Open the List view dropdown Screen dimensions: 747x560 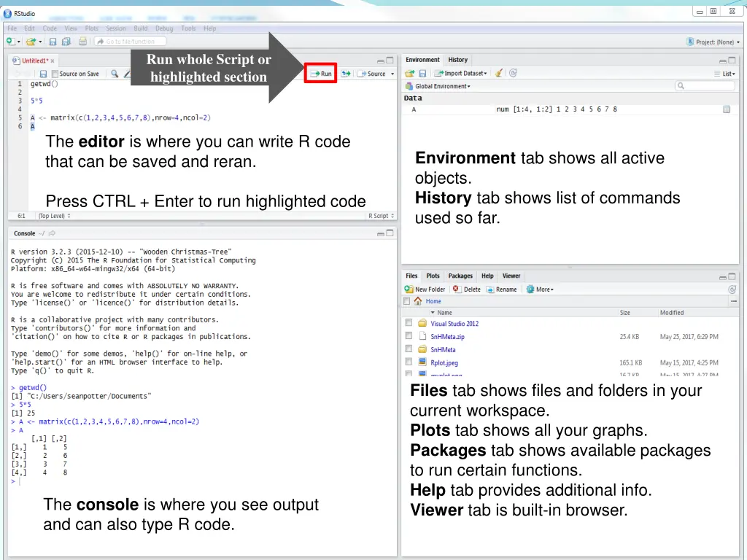coord(724,74)
